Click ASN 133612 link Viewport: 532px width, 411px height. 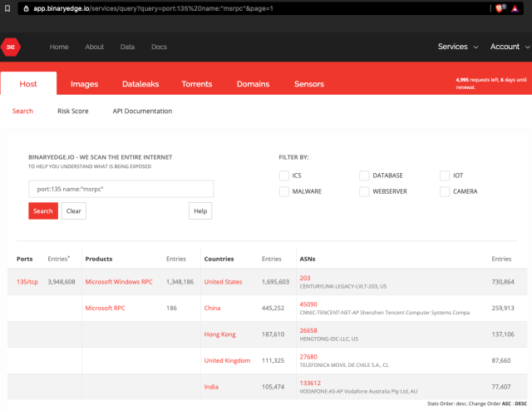coord(310,383)
